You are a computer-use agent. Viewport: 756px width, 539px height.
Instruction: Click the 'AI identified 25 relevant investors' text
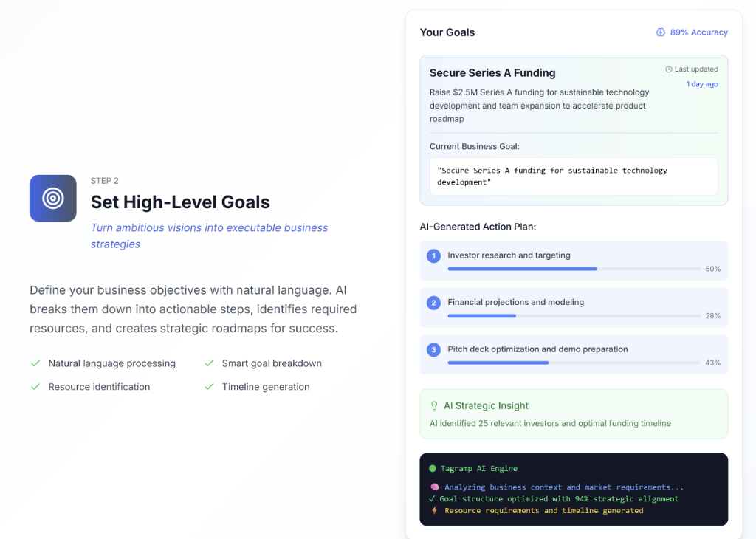(x=550, y=423)
